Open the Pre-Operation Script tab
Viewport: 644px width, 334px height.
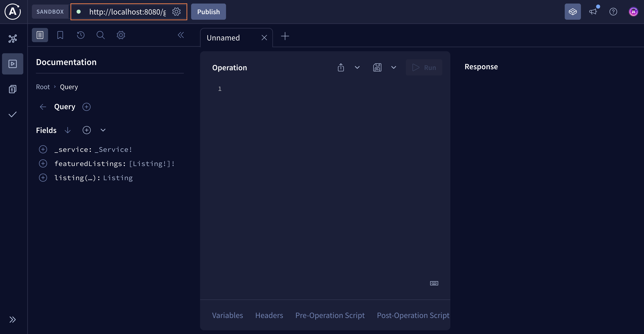pos(330,315)
